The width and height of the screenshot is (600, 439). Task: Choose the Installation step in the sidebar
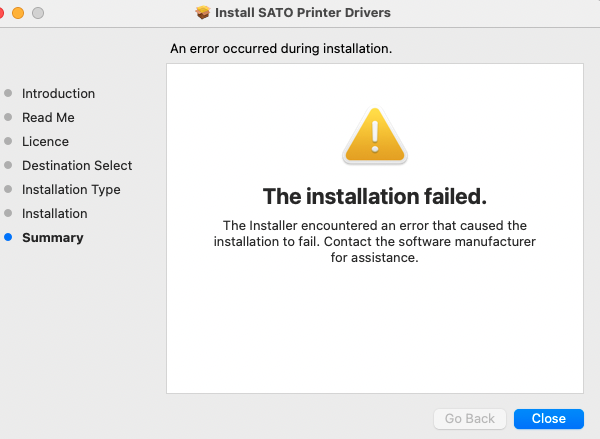tap(55, 214)
